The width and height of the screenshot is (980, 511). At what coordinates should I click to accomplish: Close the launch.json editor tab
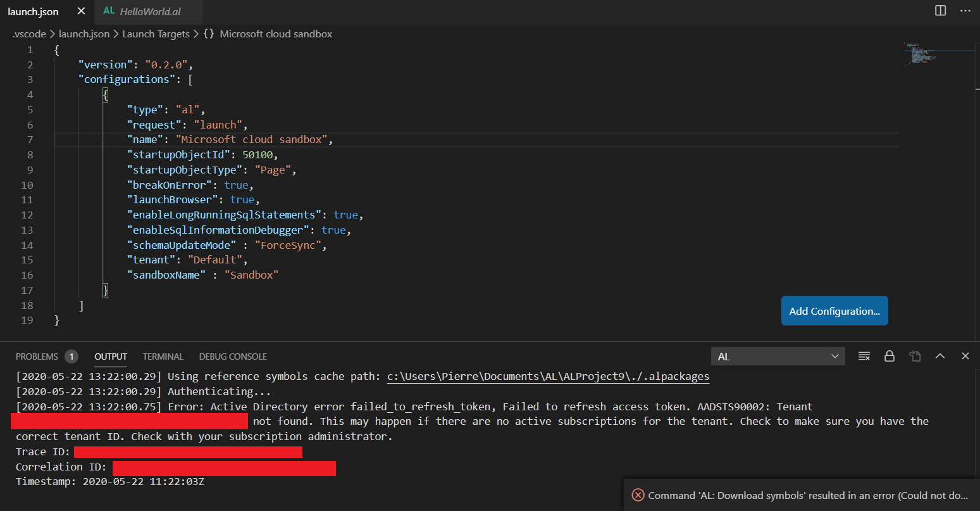coord(80,11)
